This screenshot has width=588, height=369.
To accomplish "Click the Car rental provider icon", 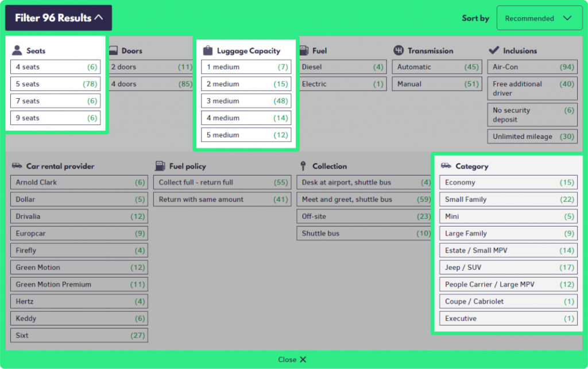I will click(17, 166).
